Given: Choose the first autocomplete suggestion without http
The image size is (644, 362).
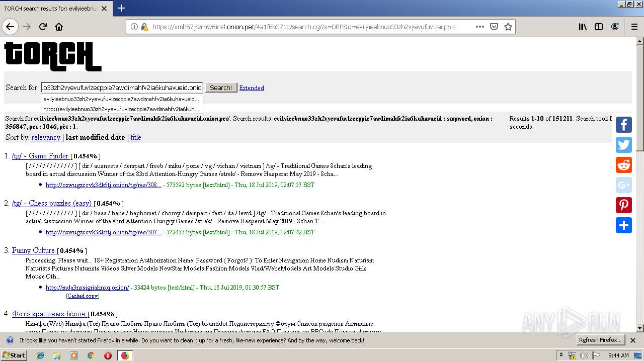Looking at the screenshot, I should [122, 99].
